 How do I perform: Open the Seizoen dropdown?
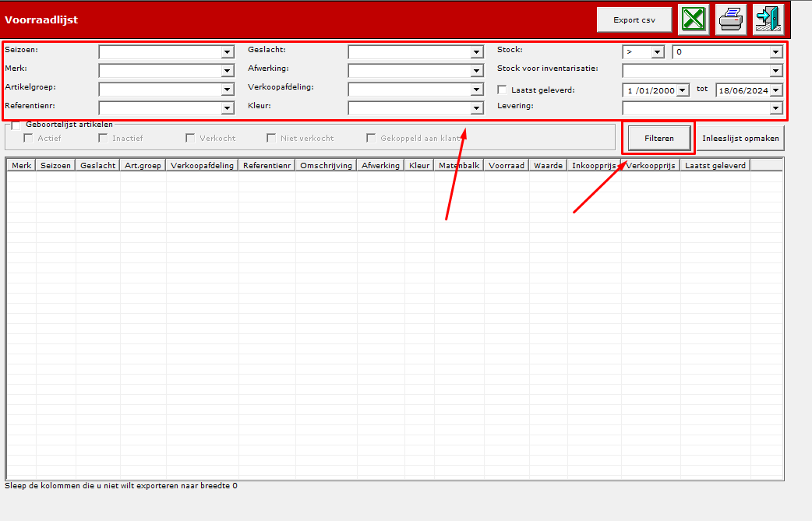coord(227,52)
